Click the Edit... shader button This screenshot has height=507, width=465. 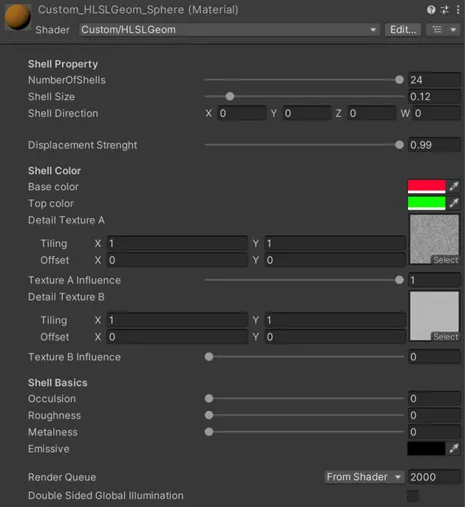tap(403, 30)
